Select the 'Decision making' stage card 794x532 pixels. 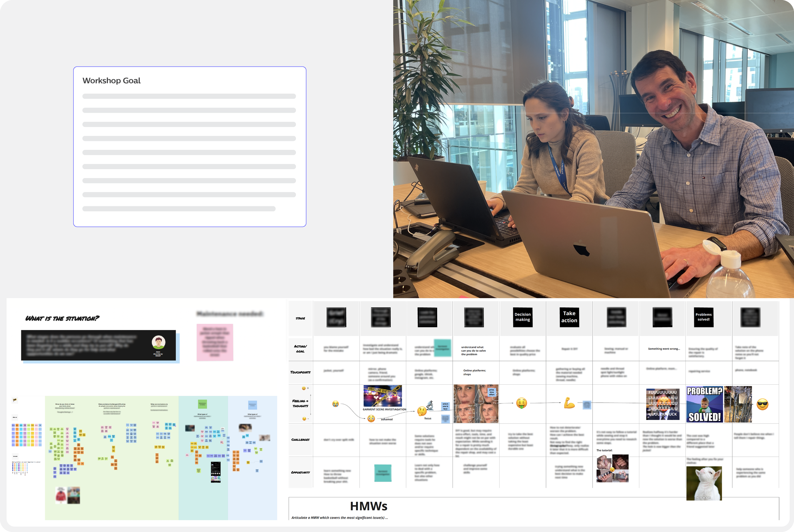pos(522,317)
